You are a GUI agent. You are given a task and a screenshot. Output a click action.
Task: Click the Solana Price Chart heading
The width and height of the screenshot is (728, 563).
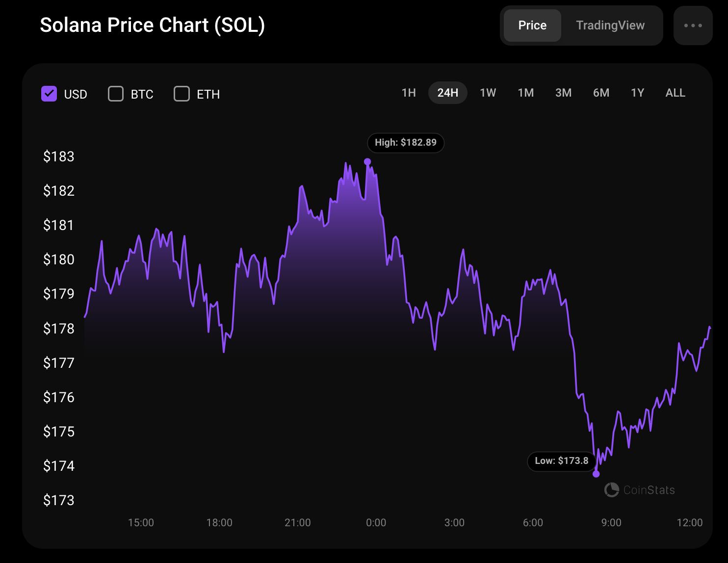point(152,26)
